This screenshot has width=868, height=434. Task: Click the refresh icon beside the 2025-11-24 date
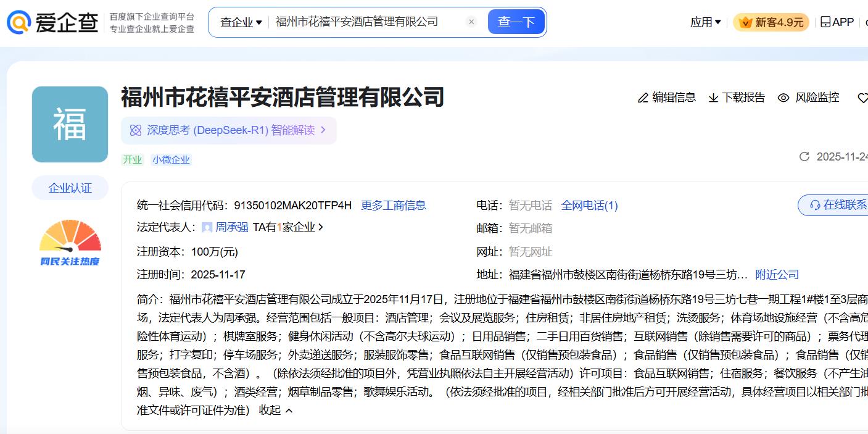804,157
